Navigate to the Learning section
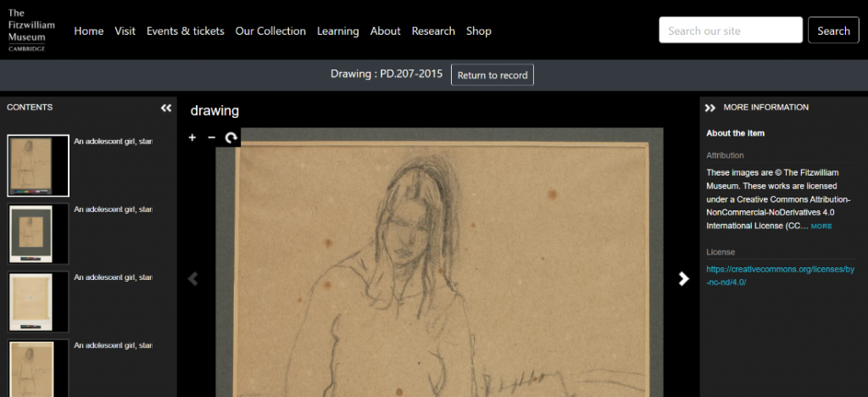Viewport: 868px width, 397px height. pos(337,31)
